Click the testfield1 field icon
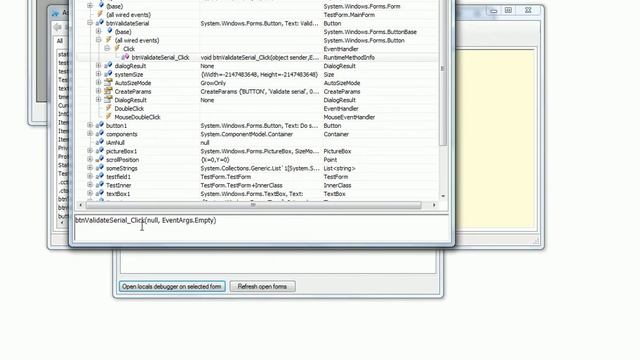This screenshot has height=360, width=640. point(100,177)
